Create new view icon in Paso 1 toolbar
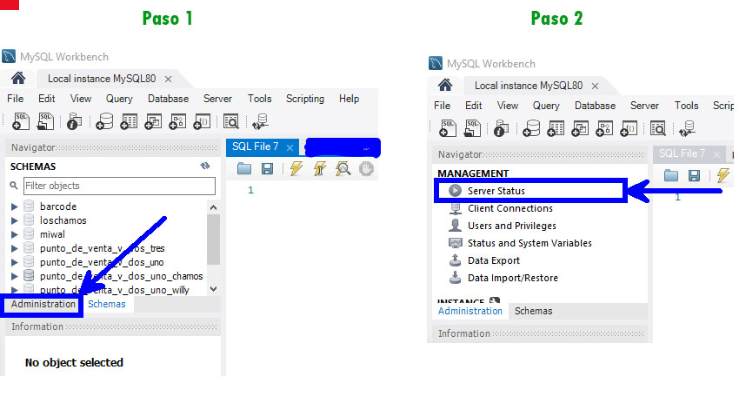 [x=153, y=121]
